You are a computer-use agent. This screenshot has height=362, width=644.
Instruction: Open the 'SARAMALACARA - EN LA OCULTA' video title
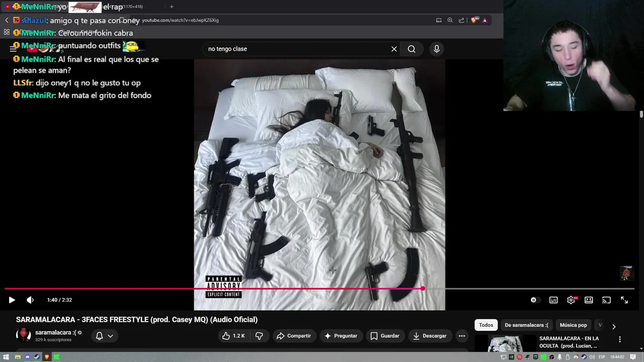pyautogui.click(x=569, y=342)
